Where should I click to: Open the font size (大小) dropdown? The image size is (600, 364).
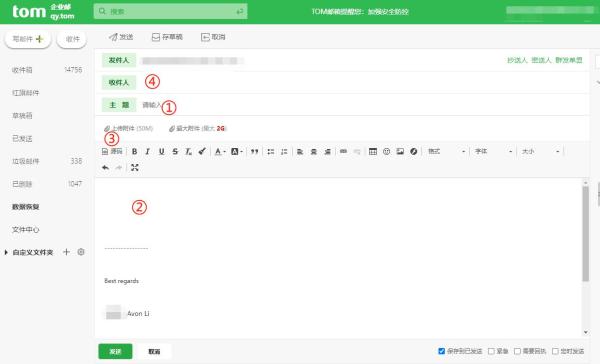pyautogui.click(x=540, y=152)
